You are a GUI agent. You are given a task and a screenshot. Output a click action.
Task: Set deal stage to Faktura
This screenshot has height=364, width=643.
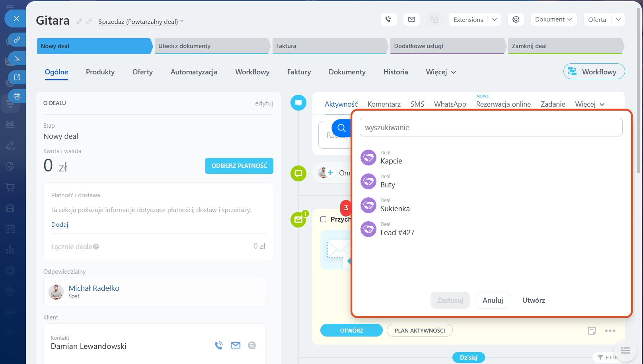point(329,46)
